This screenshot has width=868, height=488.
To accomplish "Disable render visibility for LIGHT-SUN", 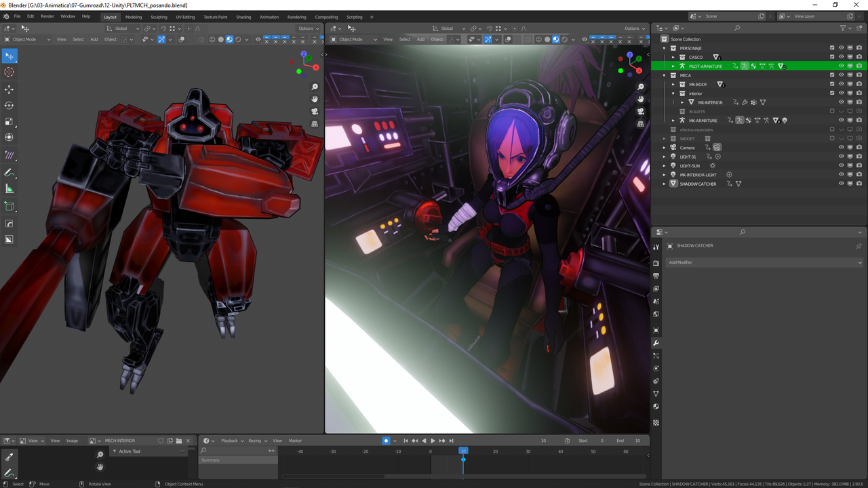I will [x=858, y=165].
